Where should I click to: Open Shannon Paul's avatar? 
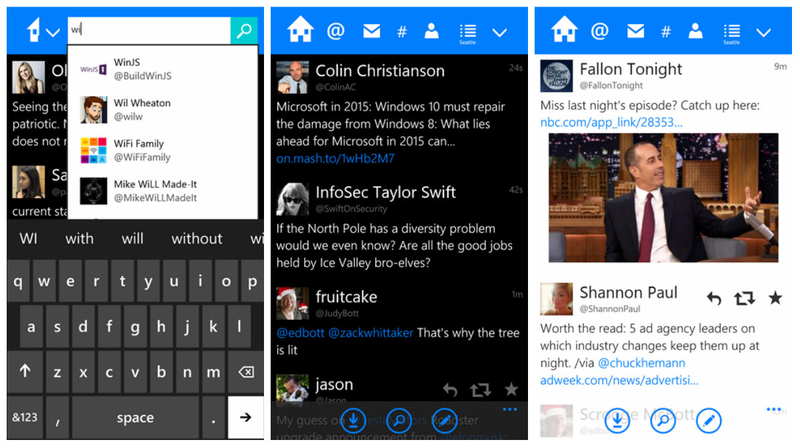(556, 299)
